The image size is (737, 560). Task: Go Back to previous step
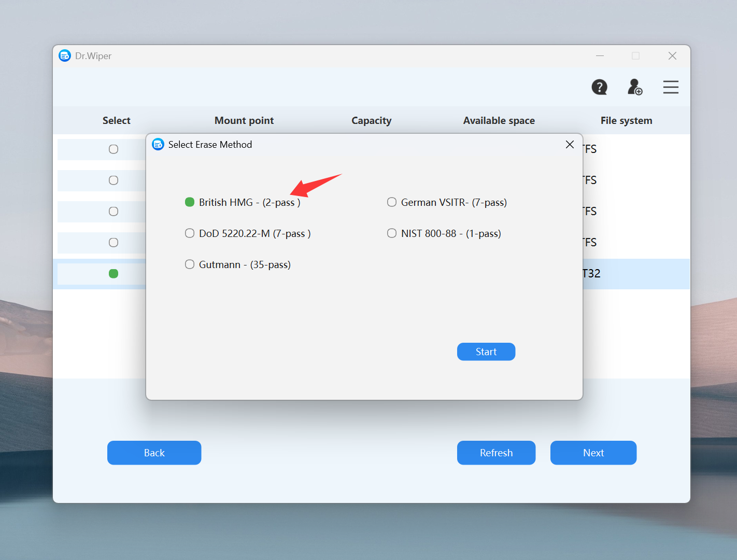tap(154, 453)
